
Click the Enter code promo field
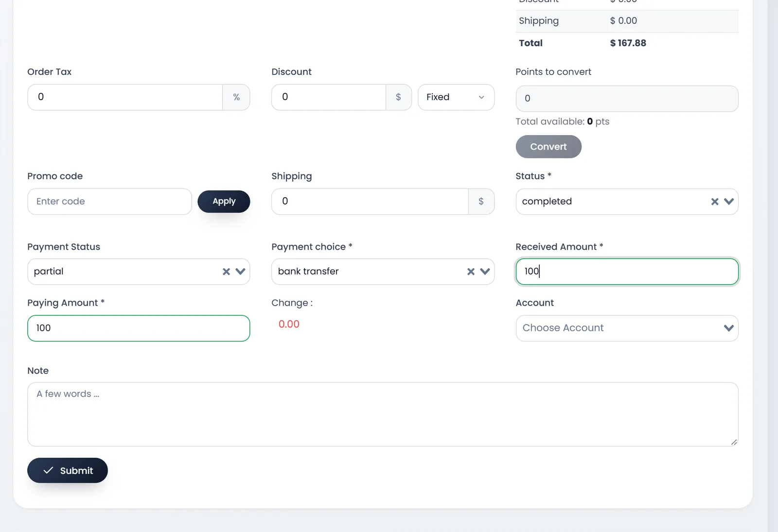(109, 202)
